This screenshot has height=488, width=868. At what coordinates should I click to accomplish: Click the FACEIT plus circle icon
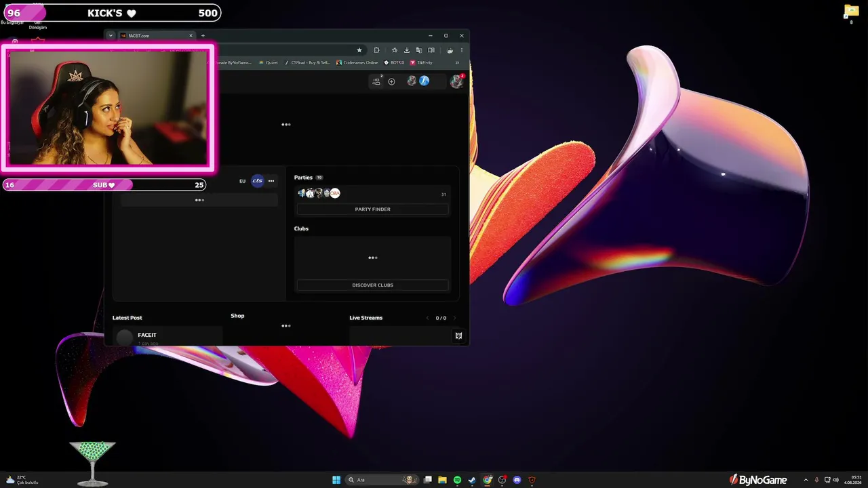(391, 81)
